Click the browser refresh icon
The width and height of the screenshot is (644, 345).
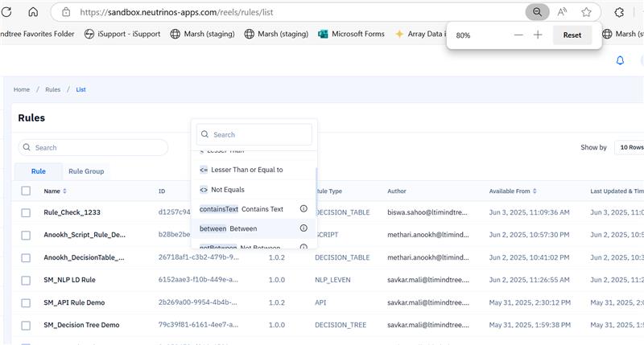6,12
